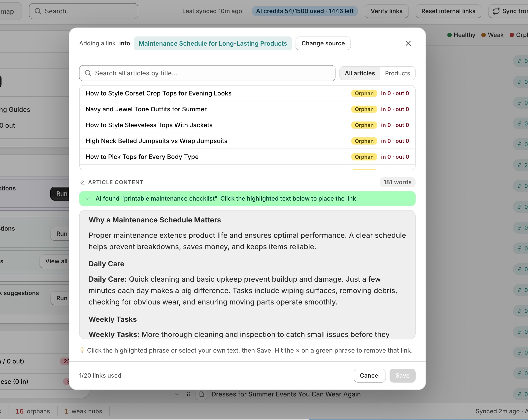Click the Maintenance Schedule source article chip
The height and width of the screenshot is (420, 528).
tap(213, 43)
